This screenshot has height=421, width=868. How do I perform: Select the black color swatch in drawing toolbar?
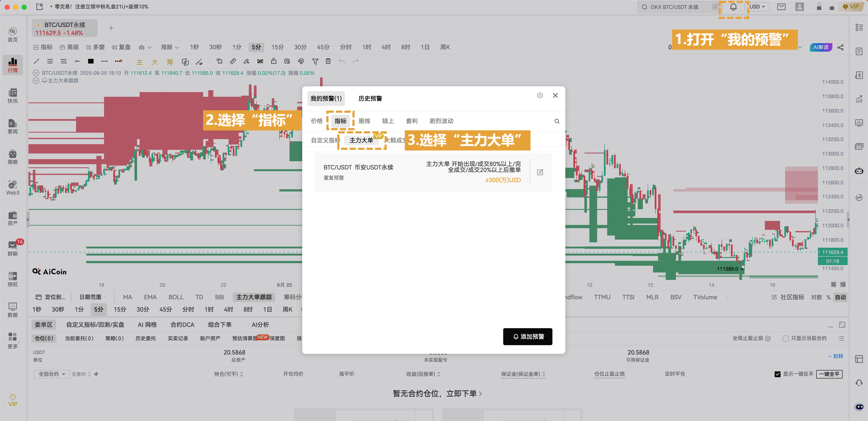click(91, 61)
